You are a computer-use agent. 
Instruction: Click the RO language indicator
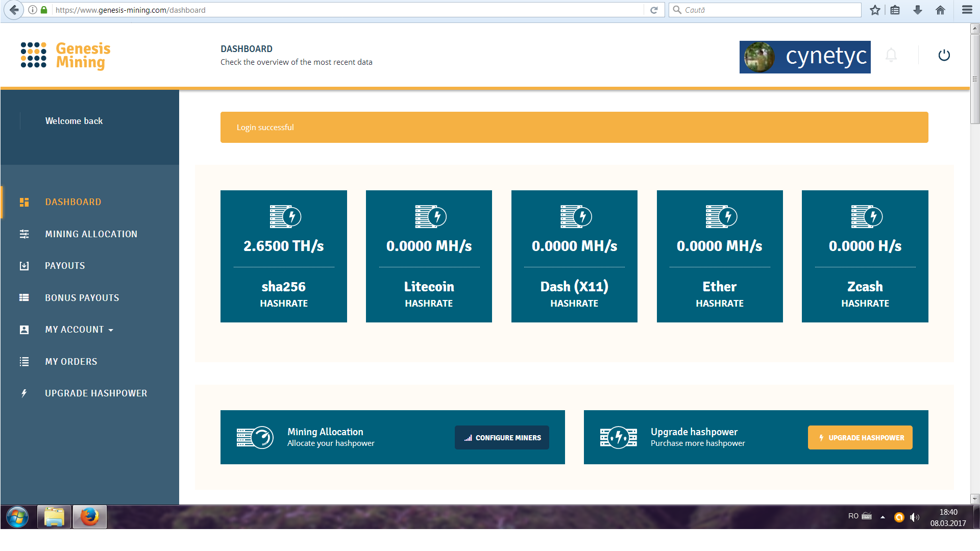pyautogui.click(x=853, y=516)
